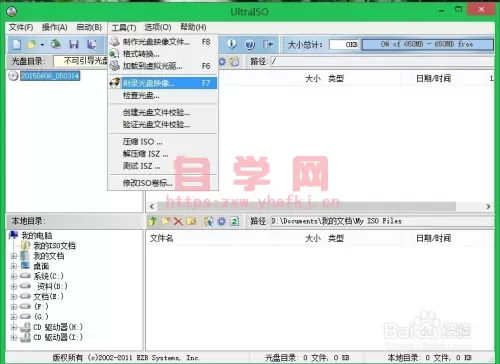Open the 启动(B) menu
Viewport: 500px width, 364px height.
[89, 27]
